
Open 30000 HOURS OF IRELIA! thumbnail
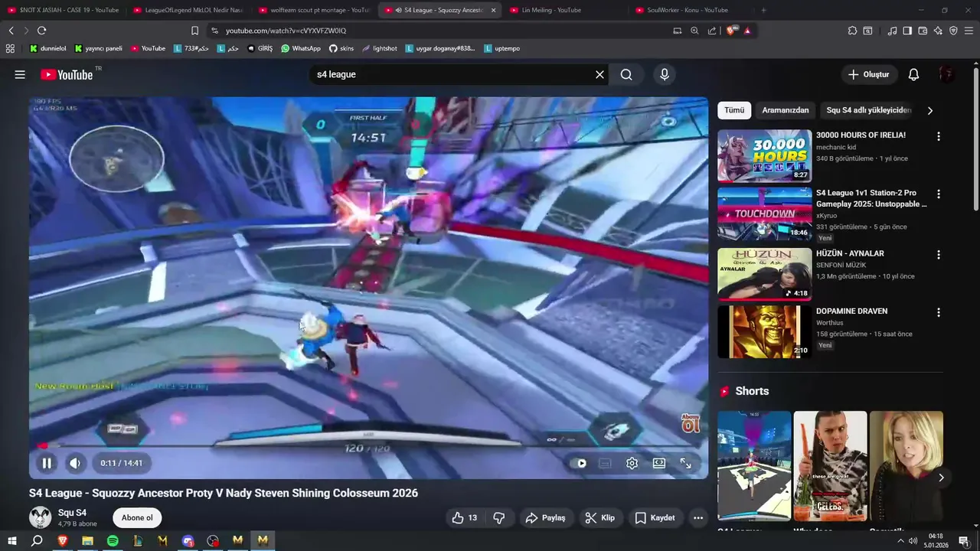[764, 155]
